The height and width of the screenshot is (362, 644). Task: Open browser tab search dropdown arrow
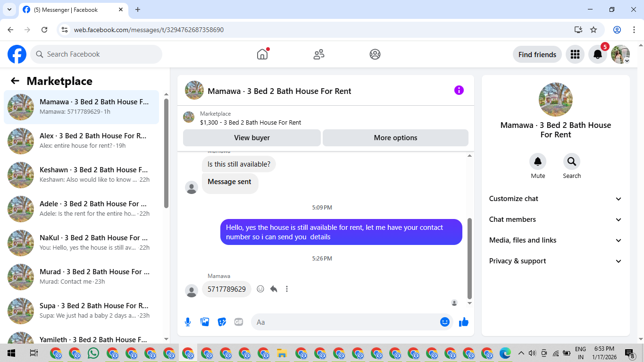9,9
